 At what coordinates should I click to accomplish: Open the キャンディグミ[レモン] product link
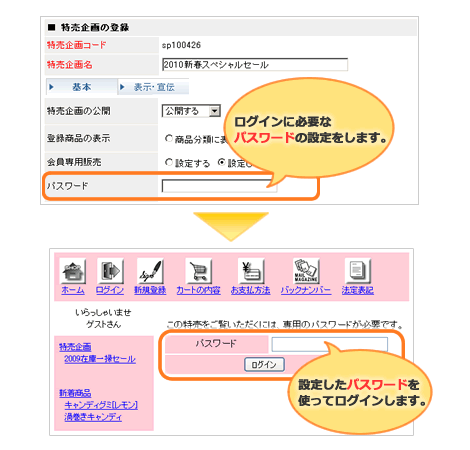coord(101,405)
